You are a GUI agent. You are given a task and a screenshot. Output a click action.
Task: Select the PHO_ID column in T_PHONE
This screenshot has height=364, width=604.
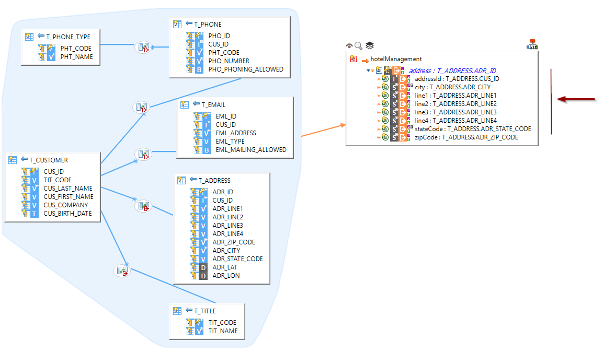(219, 36)
